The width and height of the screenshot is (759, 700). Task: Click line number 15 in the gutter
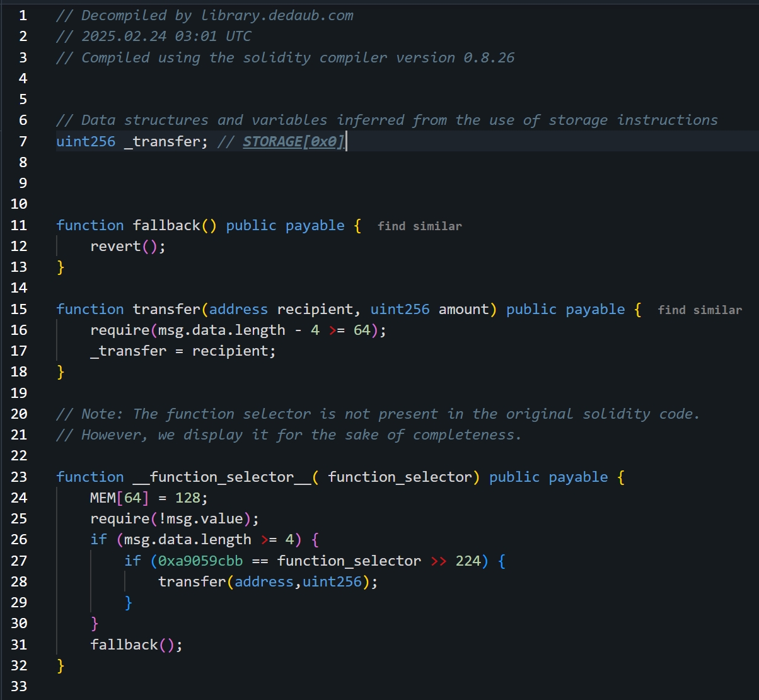coord(19,309)
